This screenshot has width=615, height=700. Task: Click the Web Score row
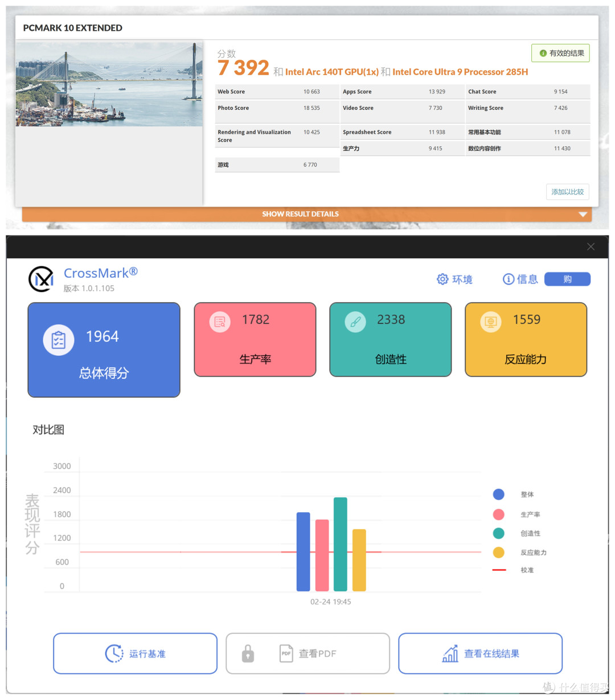coord(277,92)
